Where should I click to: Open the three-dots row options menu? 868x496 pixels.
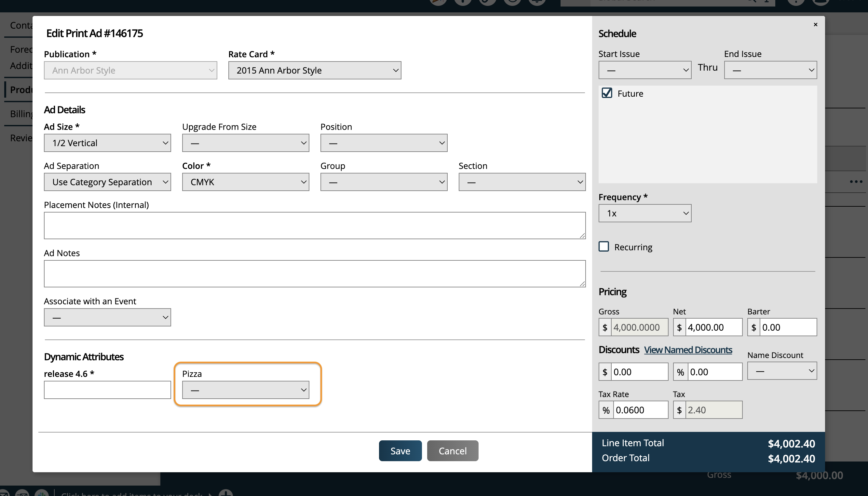(856, 182)
